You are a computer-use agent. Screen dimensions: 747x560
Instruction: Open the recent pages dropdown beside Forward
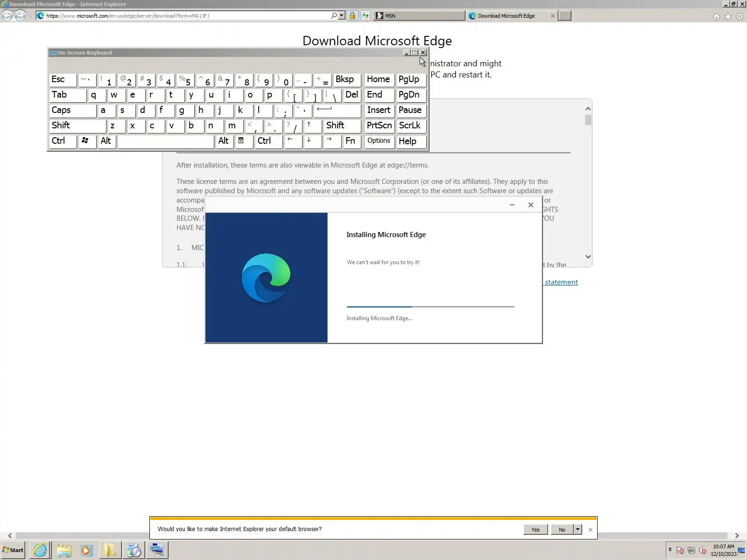click(x=30, y=16)
